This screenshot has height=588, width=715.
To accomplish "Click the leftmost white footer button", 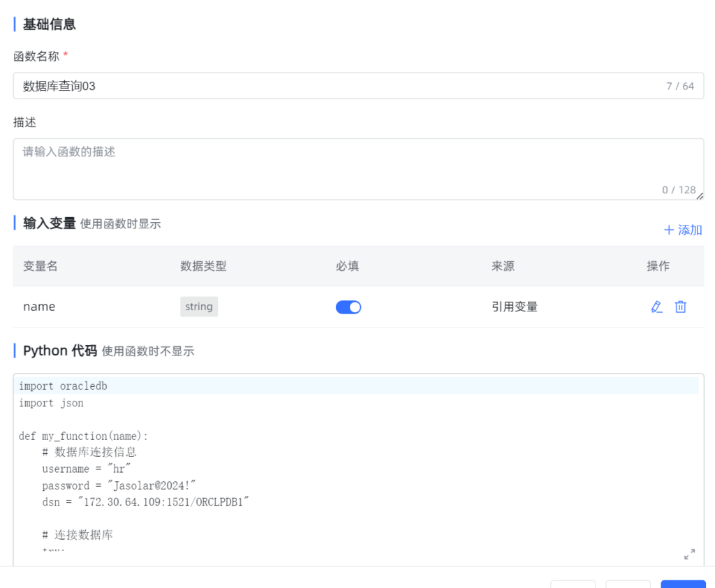I will point(573,584).
